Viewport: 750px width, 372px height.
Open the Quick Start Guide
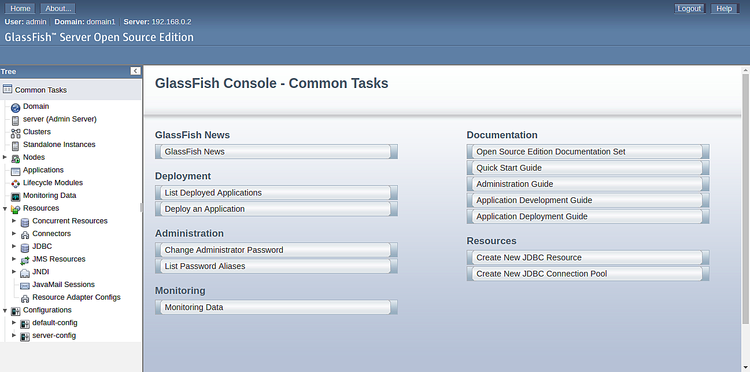[x=588, y=168]
